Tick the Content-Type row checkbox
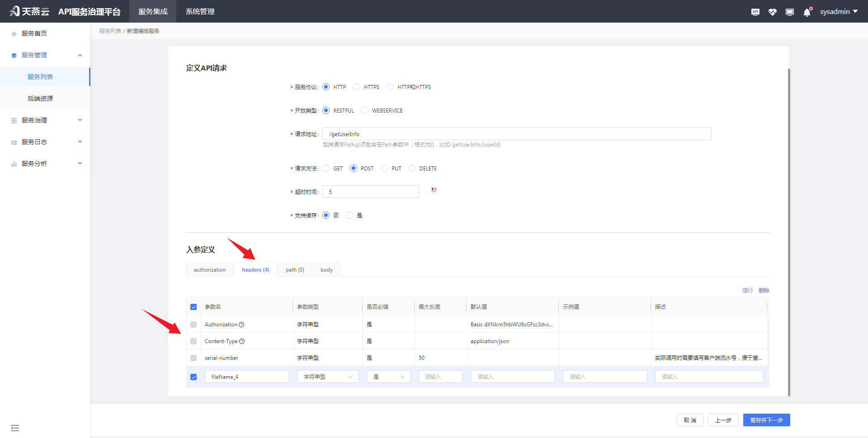868x438 pixels. [193, 341]
